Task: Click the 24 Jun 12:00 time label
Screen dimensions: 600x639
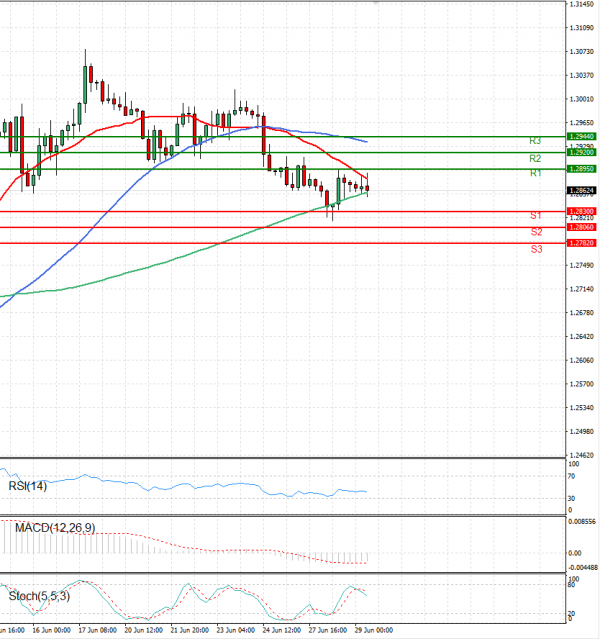Action: (x=282, y=630)
